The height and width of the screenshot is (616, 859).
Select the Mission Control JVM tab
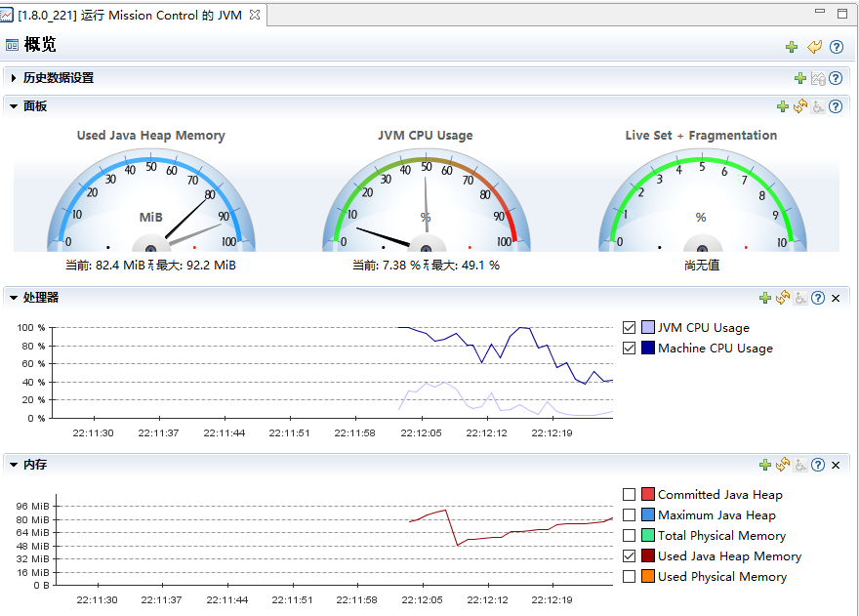click(131, 16)
